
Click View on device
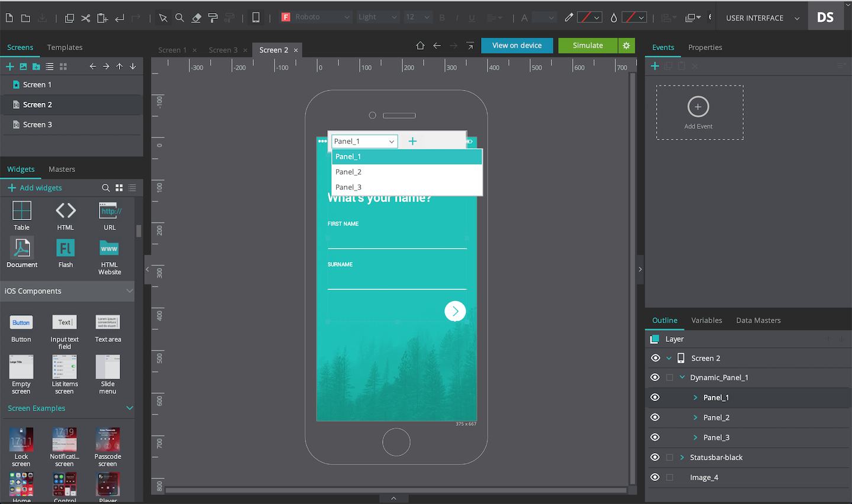517,45
